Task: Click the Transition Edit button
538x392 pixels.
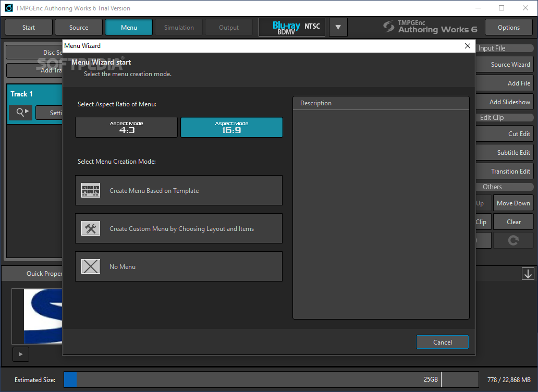Action: (x=505, y=171)
